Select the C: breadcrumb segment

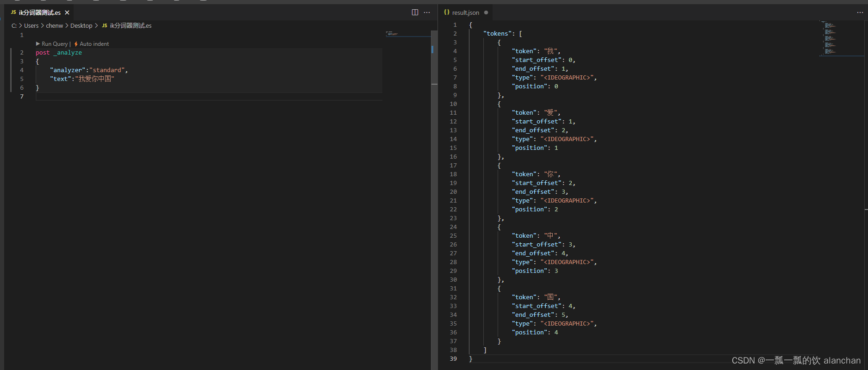tap(14, 25)
